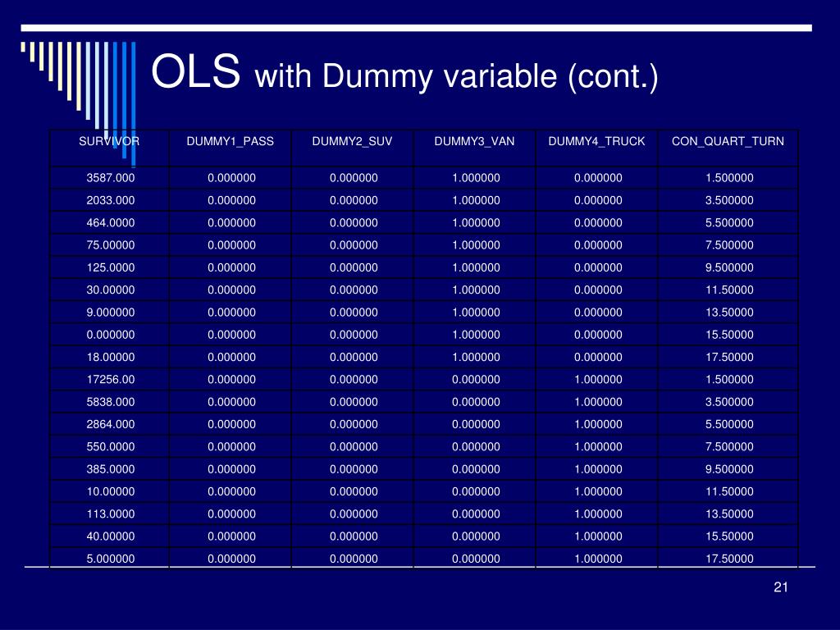
Task: Click CON_QUART_TURN 17.50000 in the 5.000000 row
Action: click(729, 559)
